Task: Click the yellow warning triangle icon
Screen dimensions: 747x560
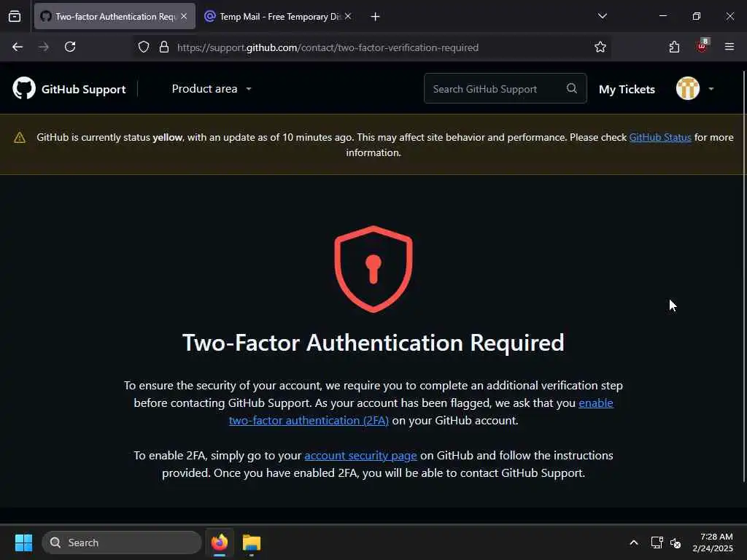Action: pyautogui.click(x=20, y=138)
